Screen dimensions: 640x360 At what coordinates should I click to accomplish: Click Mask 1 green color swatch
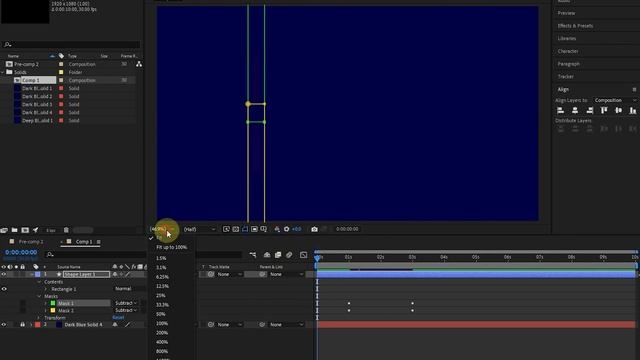tap(53, 303)
